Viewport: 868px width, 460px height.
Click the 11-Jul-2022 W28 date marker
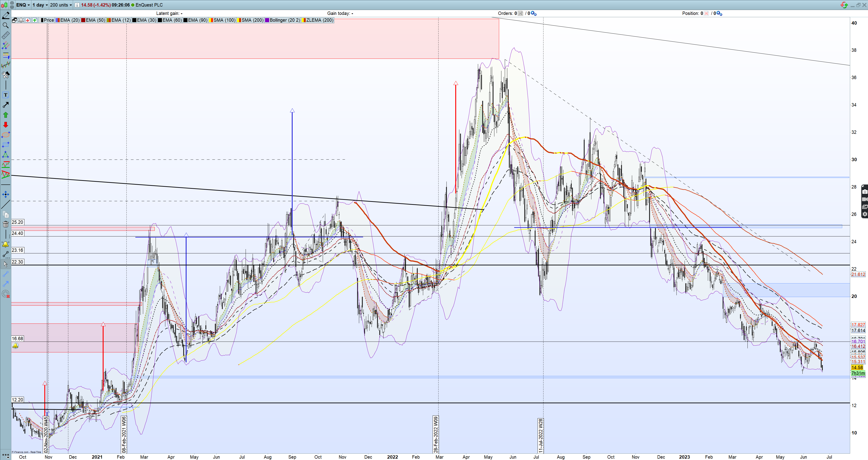(x=541, y=435)
